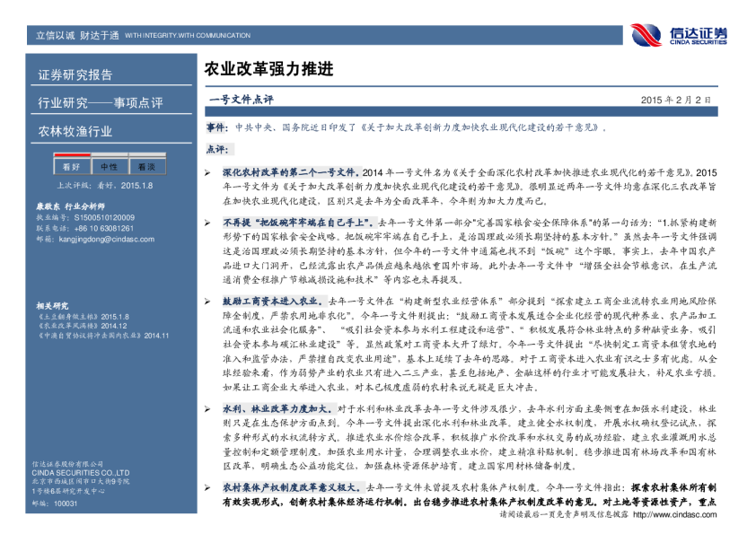Viewport: 756px width, 534px height.
Task: Click the Cinda Securities logo emblem
Action: [646, 34]
